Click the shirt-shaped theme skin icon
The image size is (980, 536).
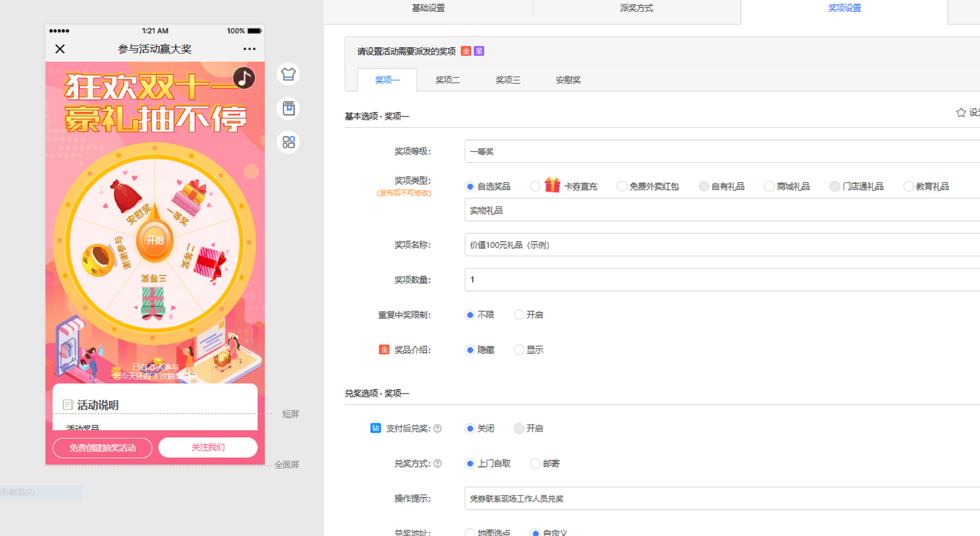pos(288,74)
